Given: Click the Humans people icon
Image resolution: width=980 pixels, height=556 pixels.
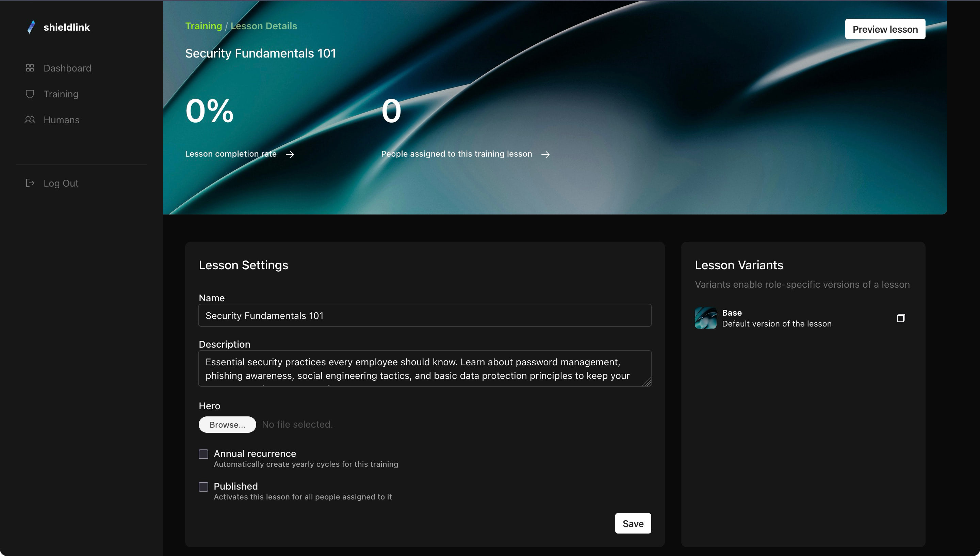Looking at the screenshot, I should pos(30,120).
